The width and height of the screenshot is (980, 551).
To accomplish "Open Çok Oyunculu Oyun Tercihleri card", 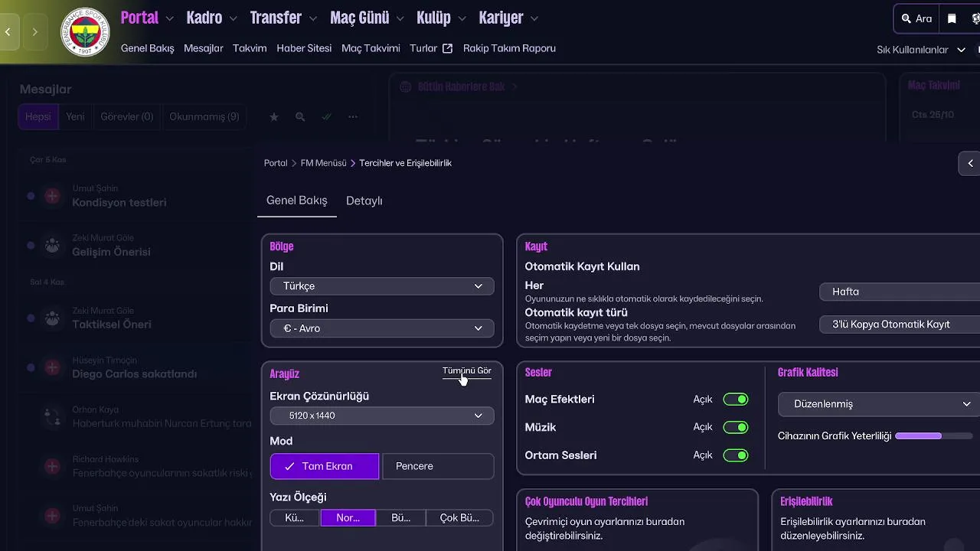I will point(637,520).
